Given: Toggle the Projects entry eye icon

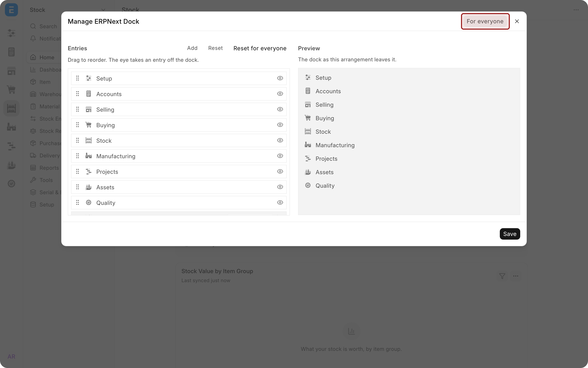Looking at the screenshot, I should coord(280,171).
